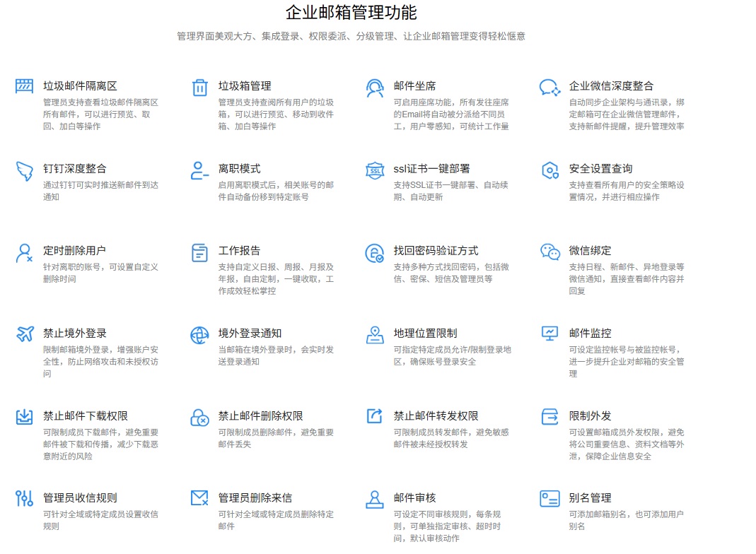756x554 pixels.
Task: Select the 工作报告 heading
Action: (240, 251)
